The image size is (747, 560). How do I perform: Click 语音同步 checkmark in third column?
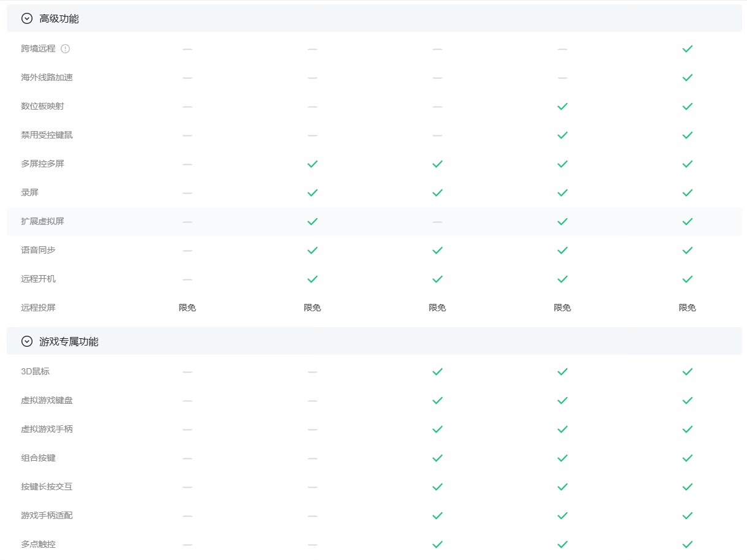(x=437, y=250)
